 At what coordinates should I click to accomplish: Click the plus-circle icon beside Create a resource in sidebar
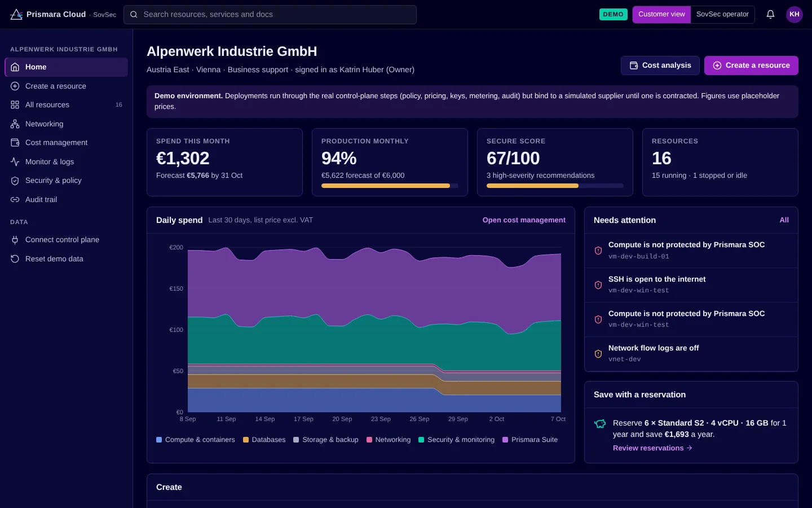click(15, 86)
